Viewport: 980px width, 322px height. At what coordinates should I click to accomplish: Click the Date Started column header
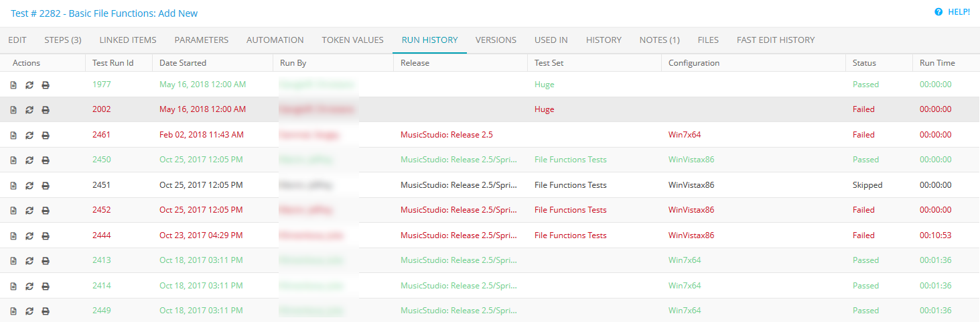[183, 63]
